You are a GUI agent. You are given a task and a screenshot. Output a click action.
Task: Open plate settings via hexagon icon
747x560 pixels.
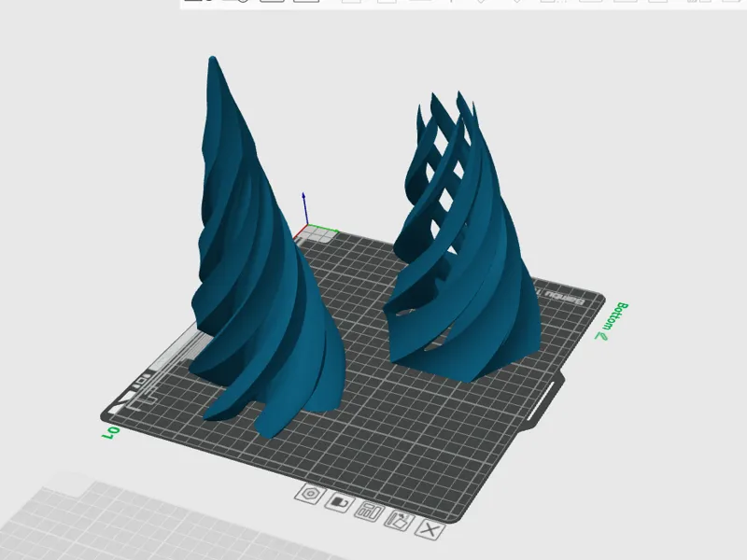(310, 494)
